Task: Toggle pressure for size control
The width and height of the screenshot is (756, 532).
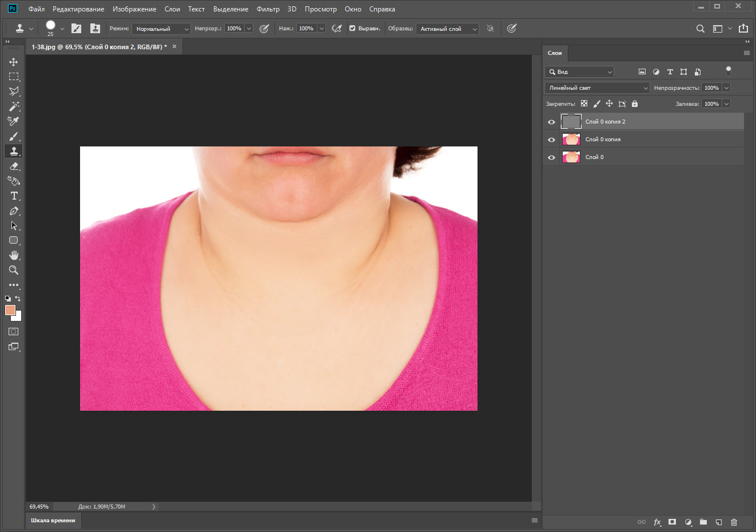Action: click(x=512, y=29)
